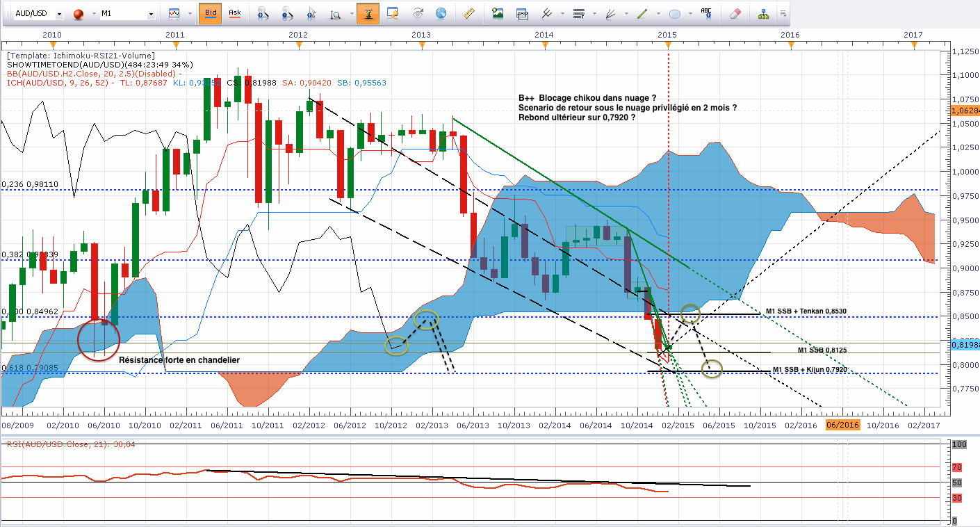The height and width of the screenshot is (527, 980).
Task: Toggle the Bid price button
Action: pos(209,14)
